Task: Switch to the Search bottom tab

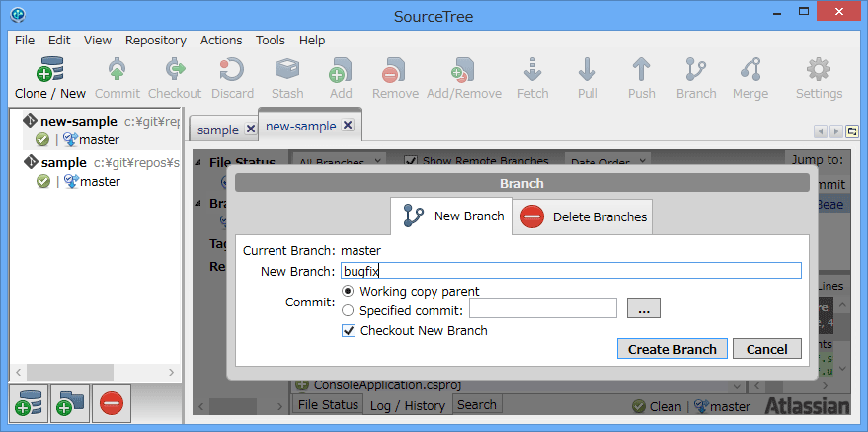Action: point(477,405)
